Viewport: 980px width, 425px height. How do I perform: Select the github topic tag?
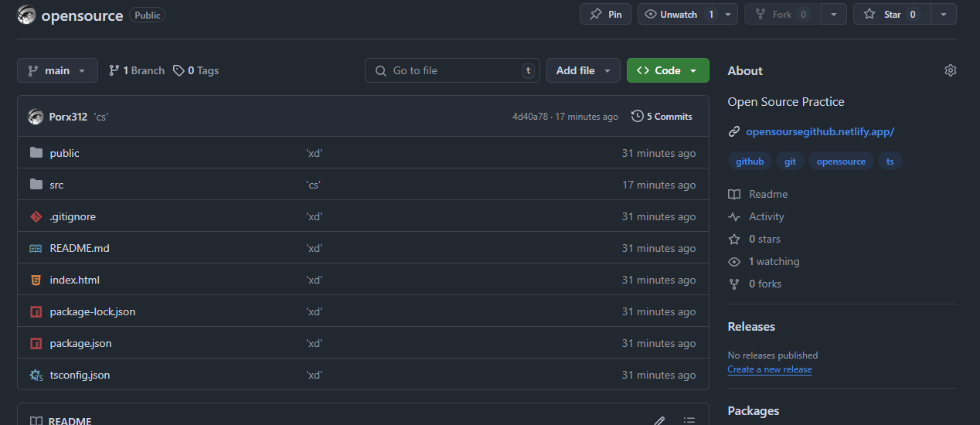point(750,161)
